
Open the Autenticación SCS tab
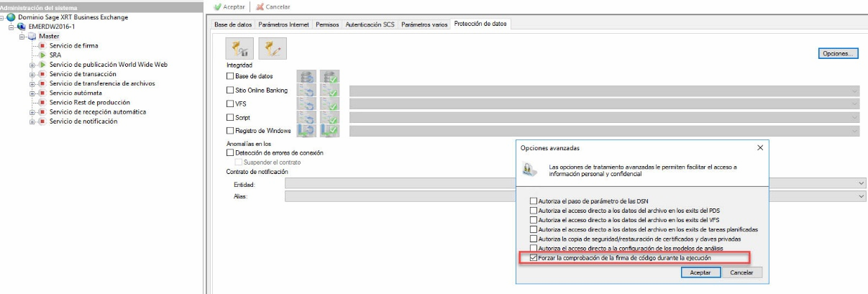click(x=370, y=24)
